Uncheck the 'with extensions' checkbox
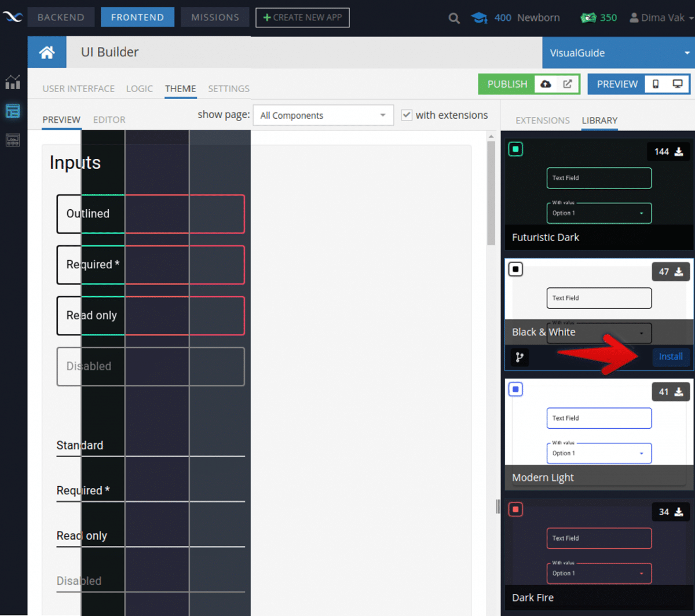The image size is (695, 616). point(407,115)
